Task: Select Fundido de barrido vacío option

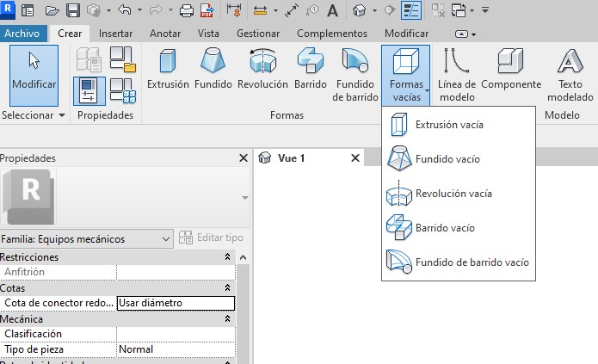Action: click(471, 262)
